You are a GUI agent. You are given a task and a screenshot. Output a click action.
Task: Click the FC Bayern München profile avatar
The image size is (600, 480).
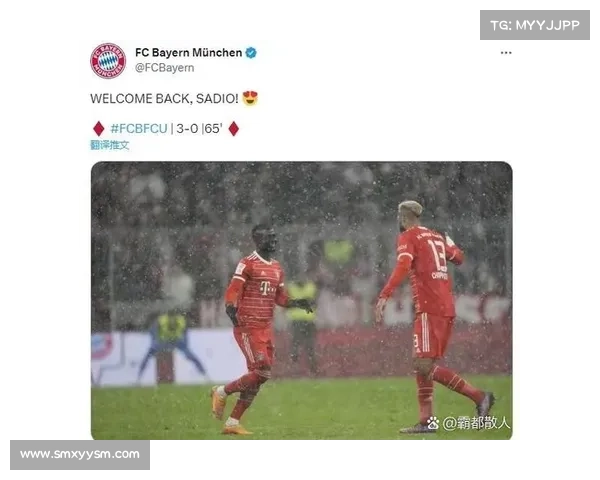(x=108, y=60)
